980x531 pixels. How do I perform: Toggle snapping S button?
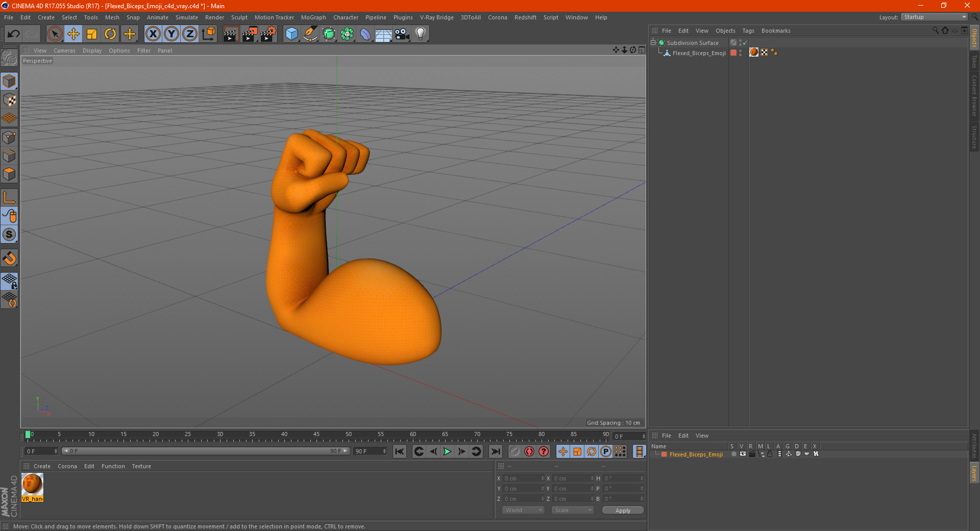point(9,235)
